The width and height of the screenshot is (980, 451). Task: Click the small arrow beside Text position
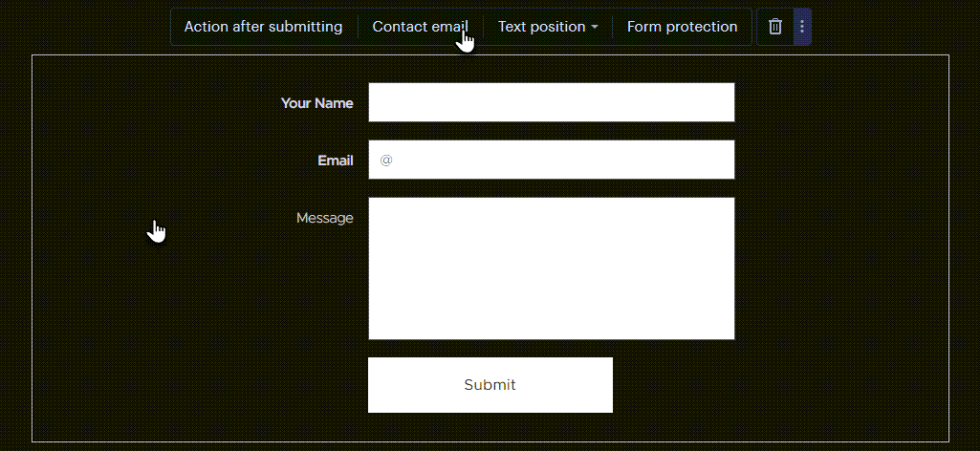click(x=595, y=27)
